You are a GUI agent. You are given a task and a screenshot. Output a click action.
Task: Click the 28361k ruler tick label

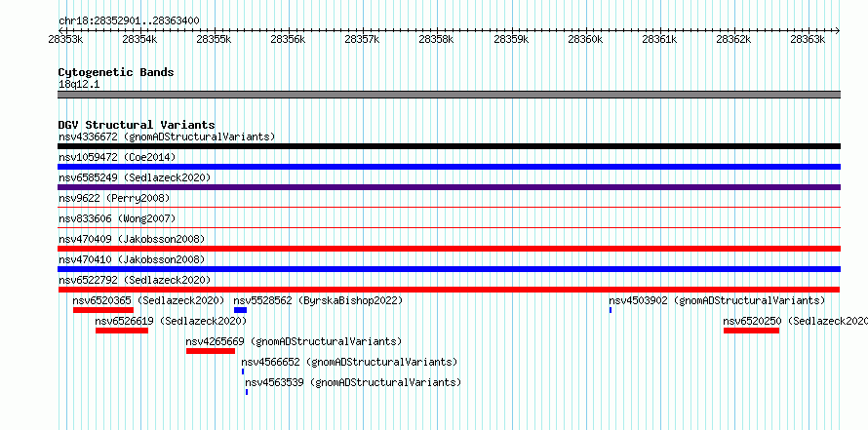tap(658, 39)
